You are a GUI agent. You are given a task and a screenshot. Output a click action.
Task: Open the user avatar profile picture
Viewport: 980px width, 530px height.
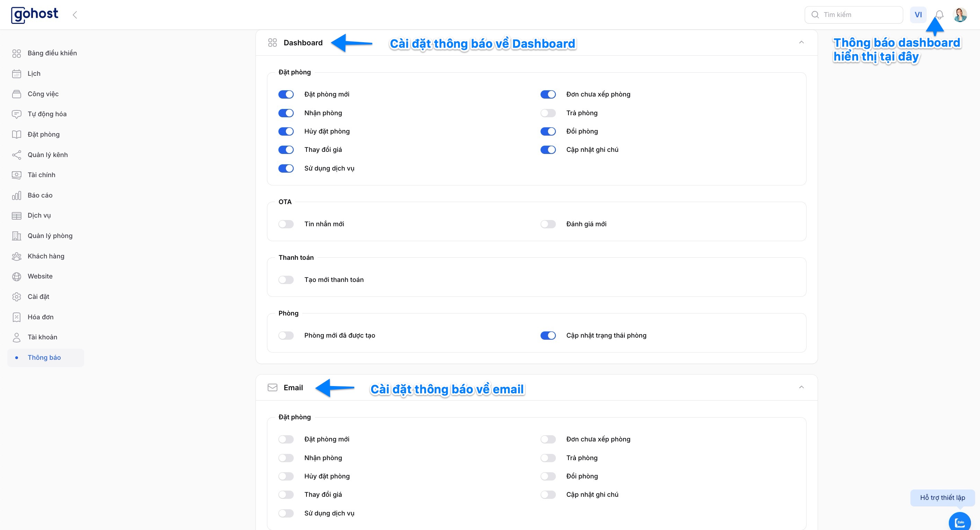pyautogui.click(x=960, y=15)
